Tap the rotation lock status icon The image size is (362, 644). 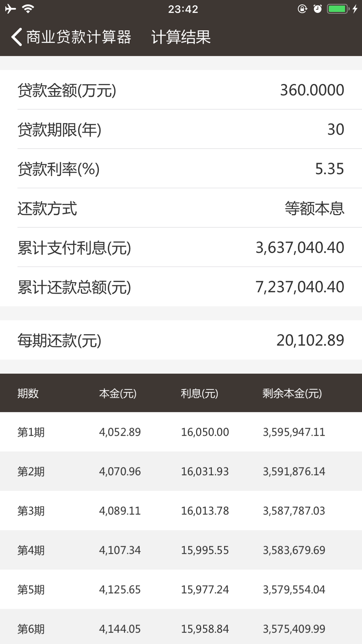[302, 9]
